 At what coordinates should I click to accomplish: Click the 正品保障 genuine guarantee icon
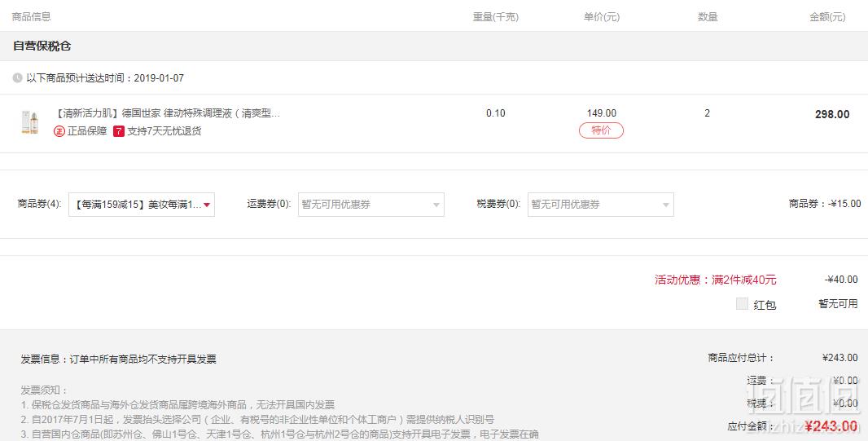[x=59, y=131]
